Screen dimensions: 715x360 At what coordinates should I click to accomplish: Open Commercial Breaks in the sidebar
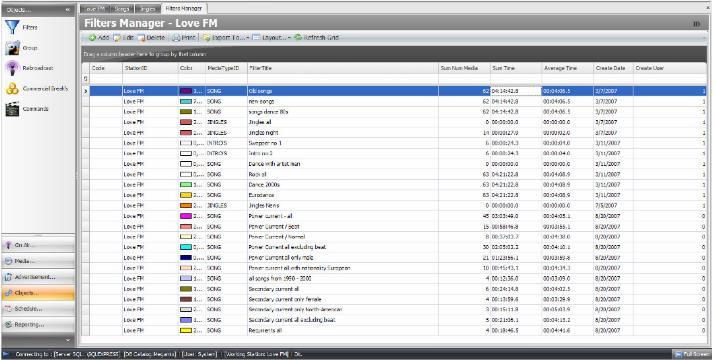click(x=36, y=89)
